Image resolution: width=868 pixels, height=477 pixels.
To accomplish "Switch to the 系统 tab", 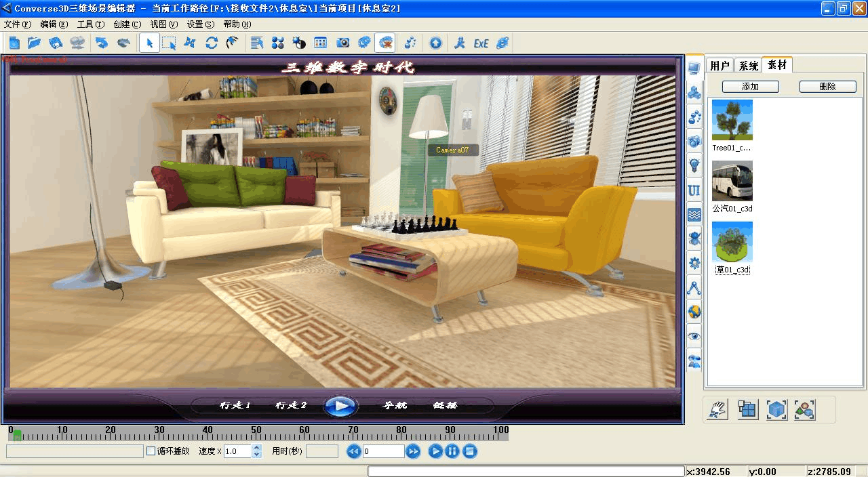I will click(x=748, y=65).
